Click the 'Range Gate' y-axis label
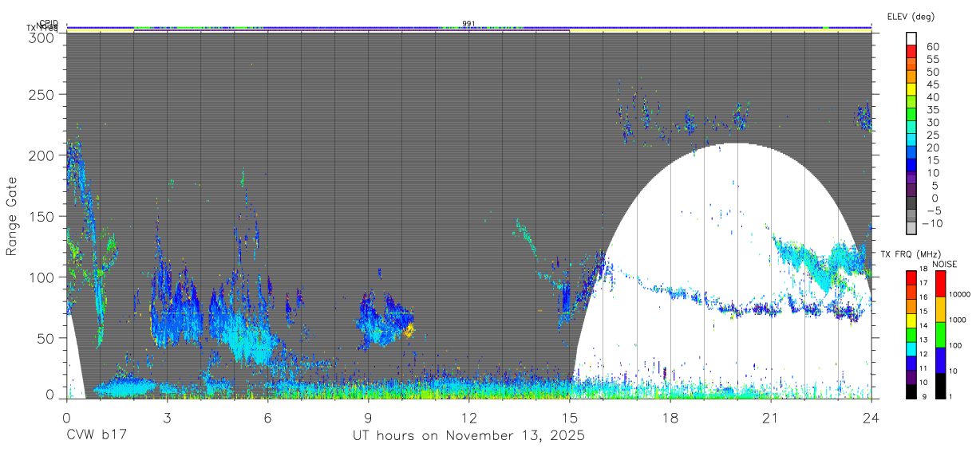The image size is (980, 452). click(x=12, y=217)
